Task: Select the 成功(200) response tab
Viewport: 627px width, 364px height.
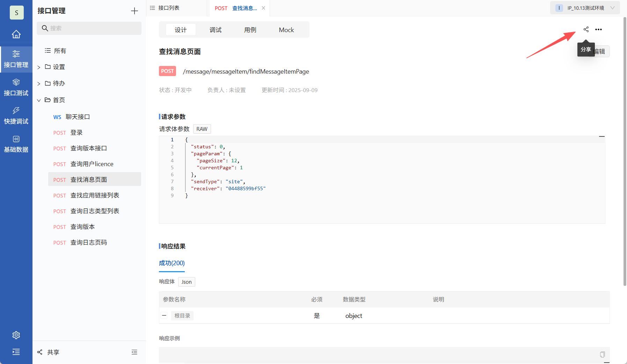Action: click(x=172, y=263)
